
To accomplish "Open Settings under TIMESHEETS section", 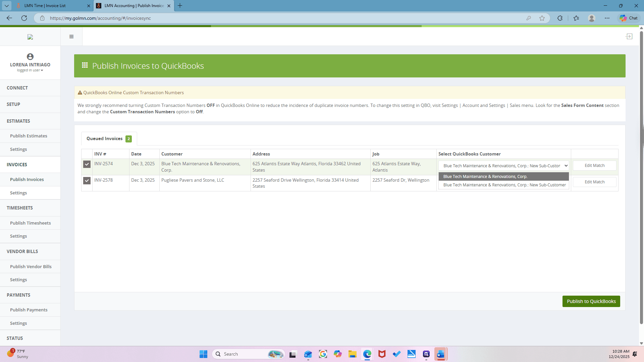I will (x=30, y=236).
